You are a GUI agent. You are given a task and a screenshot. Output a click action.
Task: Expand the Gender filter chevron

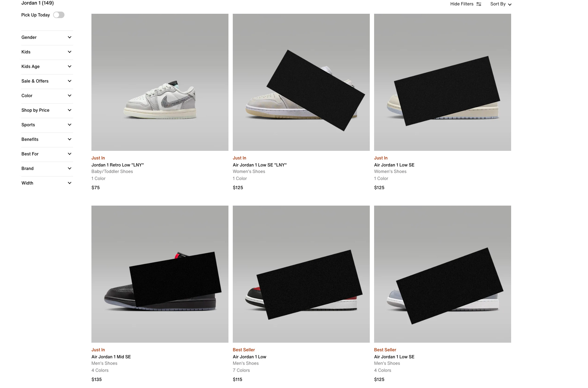click(70, 37)
